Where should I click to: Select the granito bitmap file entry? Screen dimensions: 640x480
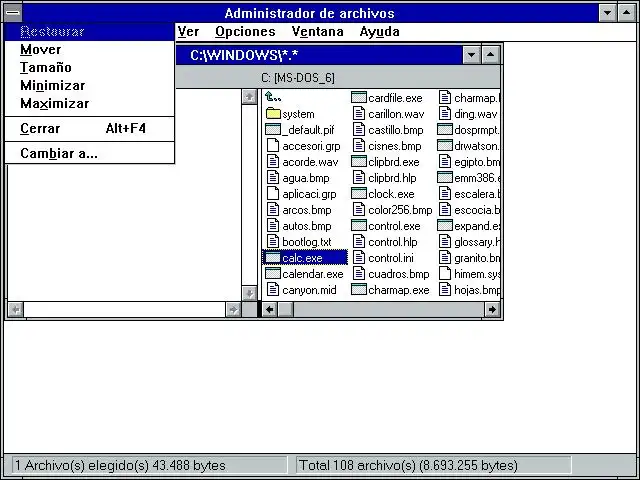[x=469, y=258]
